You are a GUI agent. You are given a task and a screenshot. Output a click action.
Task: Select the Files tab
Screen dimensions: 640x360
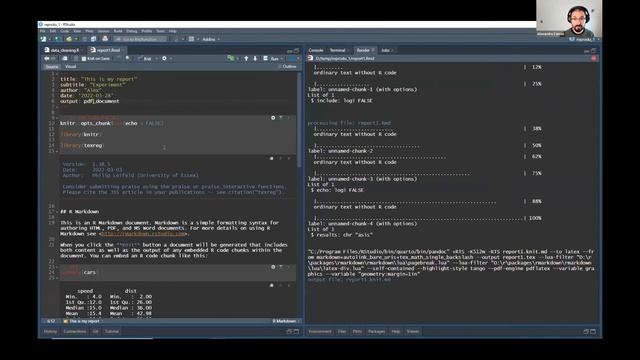coord(342,331)
